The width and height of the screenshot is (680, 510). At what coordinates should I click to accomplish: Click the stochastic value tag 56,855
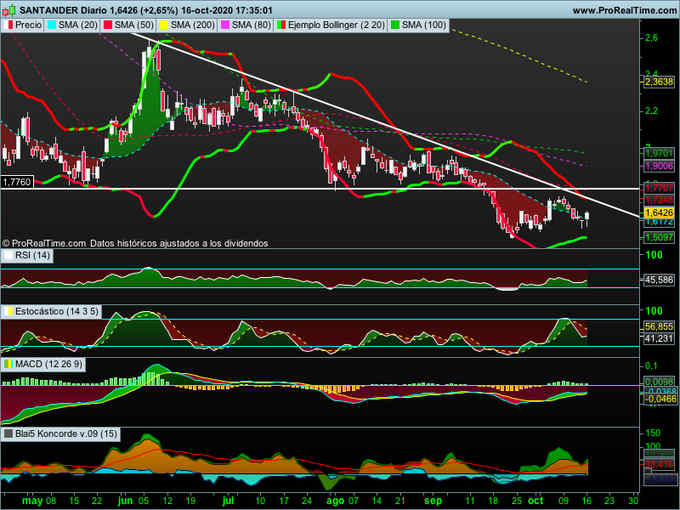pyautogui.click(x=659, y=327)
